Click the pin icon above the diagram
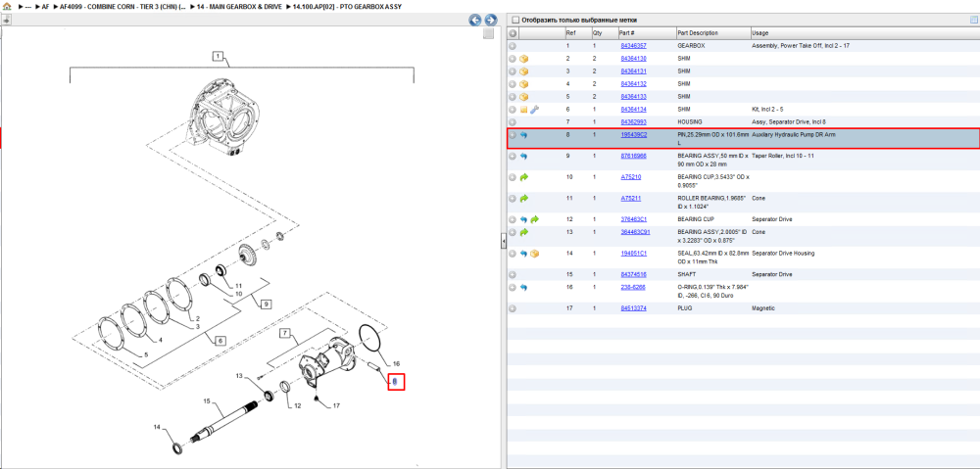Image resolution: width=980 pixels, height=469 pixels. coord(6,20)
